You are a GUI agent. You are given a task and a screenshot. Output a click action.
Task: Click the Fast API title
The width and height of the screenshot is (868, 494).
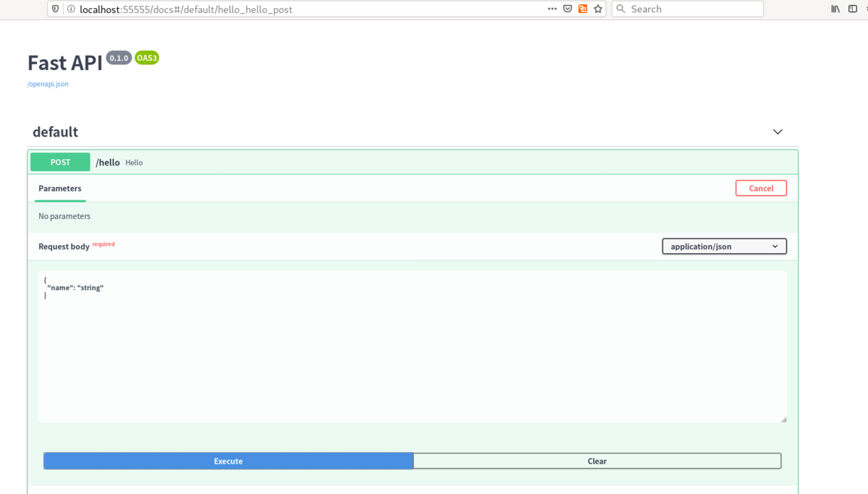coord(65,63)
